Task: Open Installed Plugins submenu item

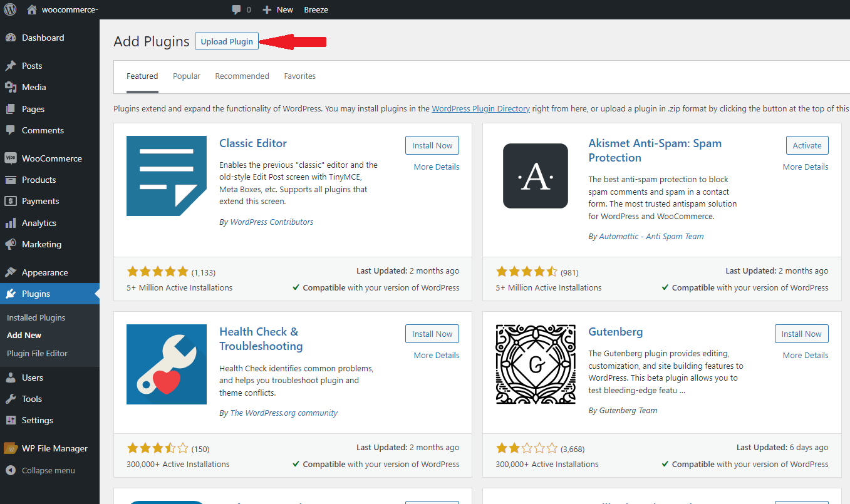Action: click(x=36, y=317)
